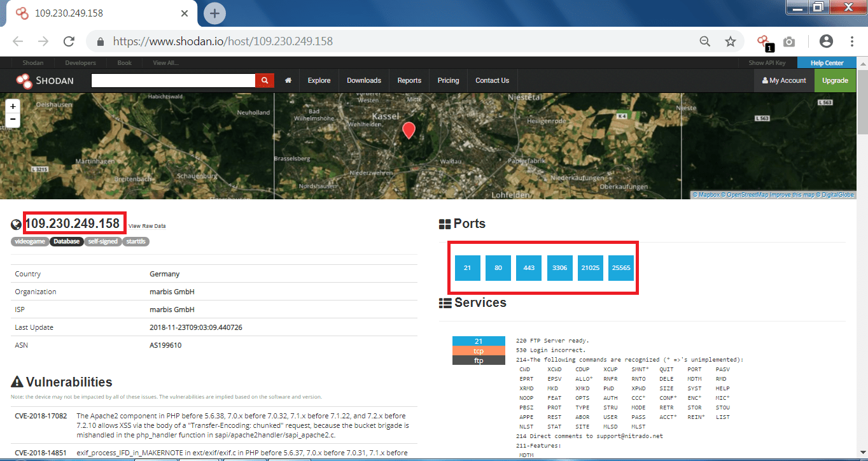Click the videogame tag
The height and width of the screenshot is (461, 868).
tap(29, 241)
